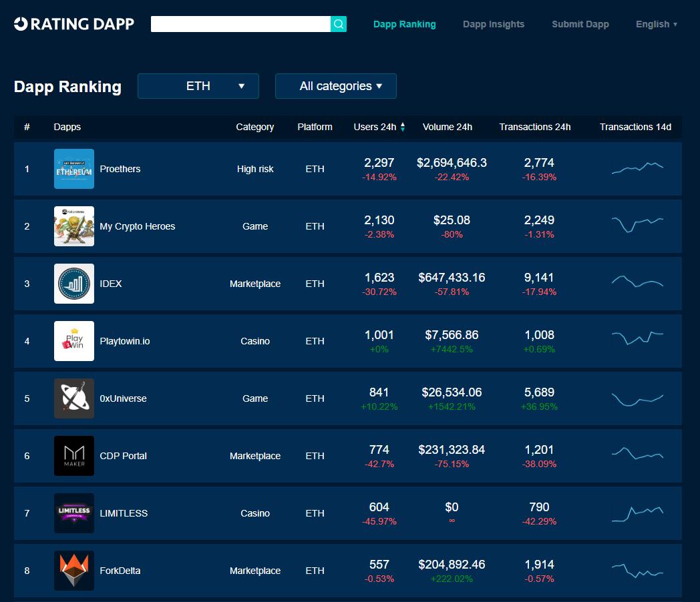Click 0xUniverse transactions count 5,689

[539, 392]
